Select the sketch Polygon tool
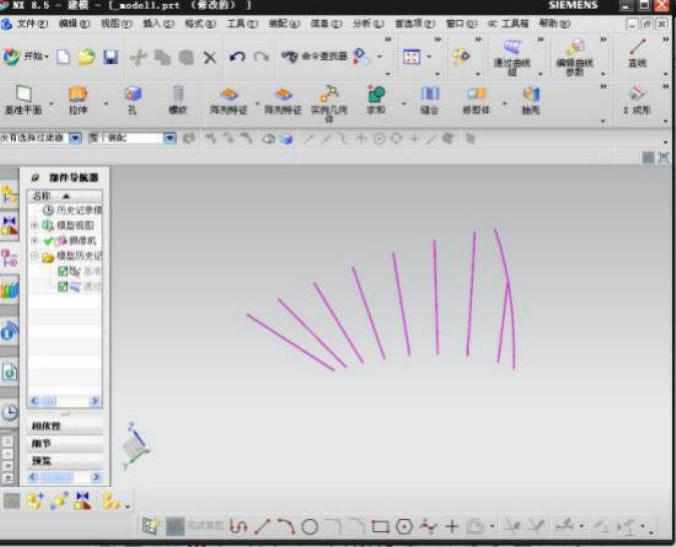This screenshot has height=547, width=676. 404,526
